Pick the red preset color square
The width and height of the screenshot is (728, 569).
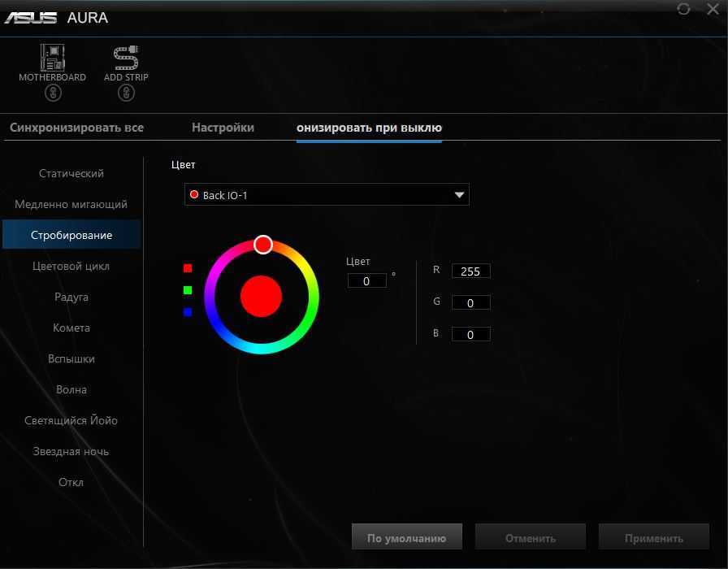click(188, 268)
